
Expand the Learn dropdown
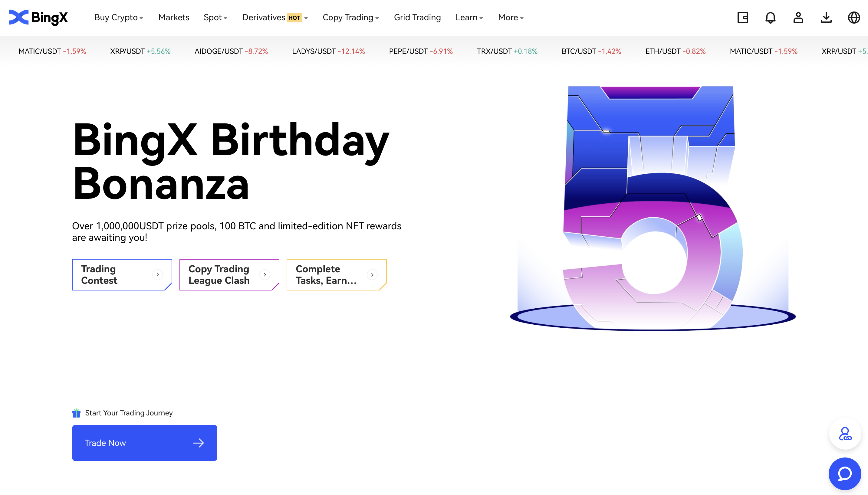click(x=469, y=17)
